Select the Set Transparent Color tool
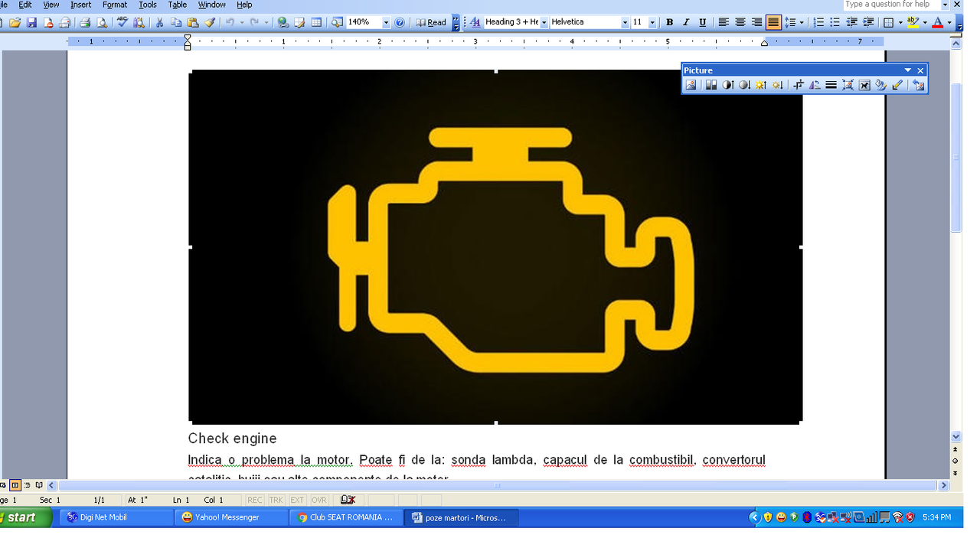 point(897,85)
